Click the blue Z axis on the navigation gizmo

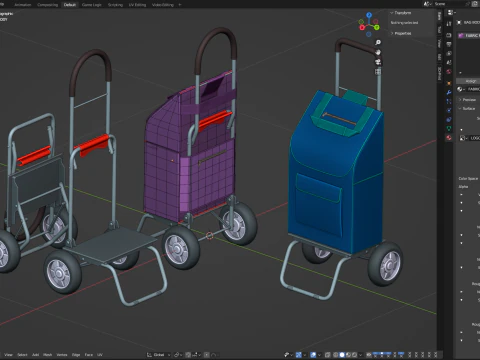(x=369, y=15)
